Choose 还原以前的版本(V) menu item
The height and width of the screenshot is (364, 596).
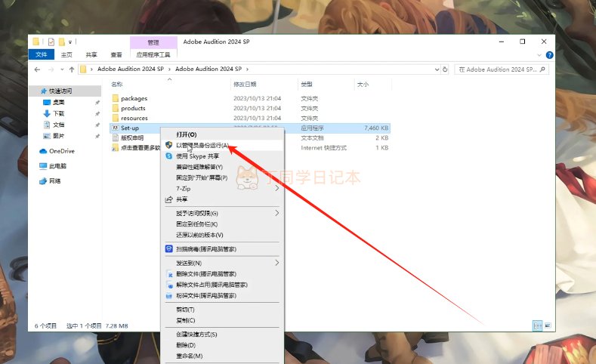[222, 235]
